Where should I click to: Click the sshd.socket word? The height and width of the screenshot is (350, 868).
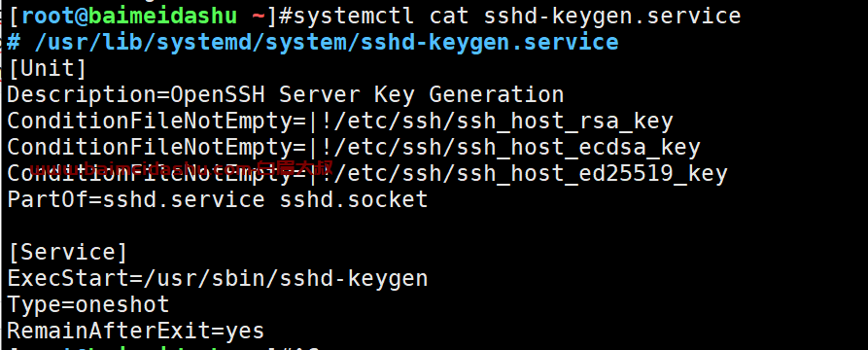354,200
